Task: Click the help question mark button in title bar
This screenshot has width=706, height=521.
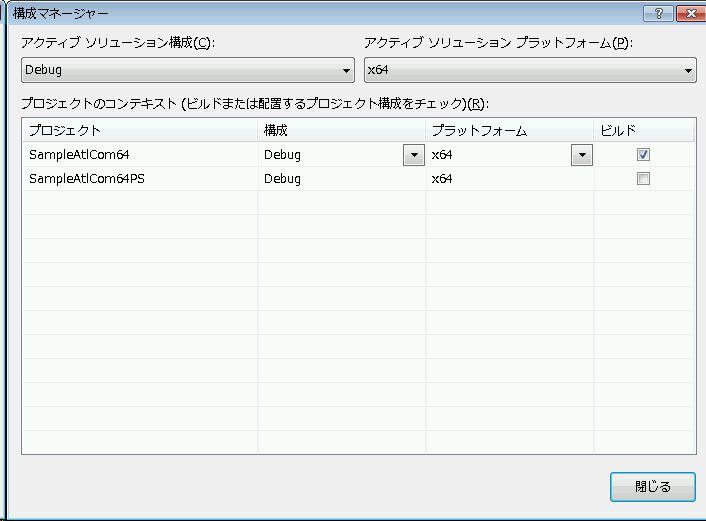Action: coord(658,14)
